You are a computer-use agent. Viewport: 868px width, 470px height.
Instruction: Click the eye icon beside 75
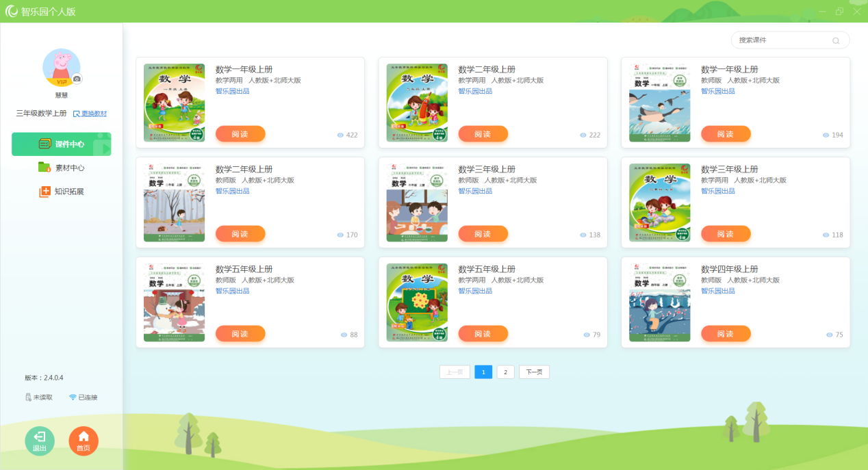tap(830, 335)
